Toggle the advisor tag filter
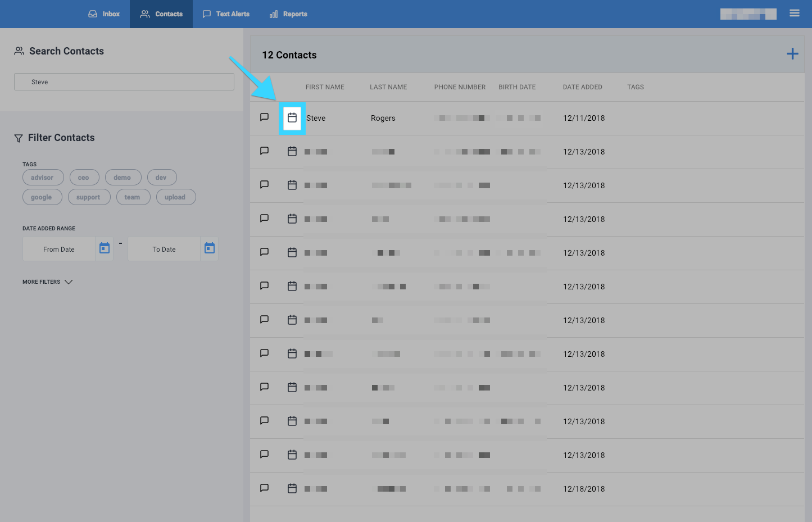This screenshot has height=522, width=812. click(x=43, y=178)
